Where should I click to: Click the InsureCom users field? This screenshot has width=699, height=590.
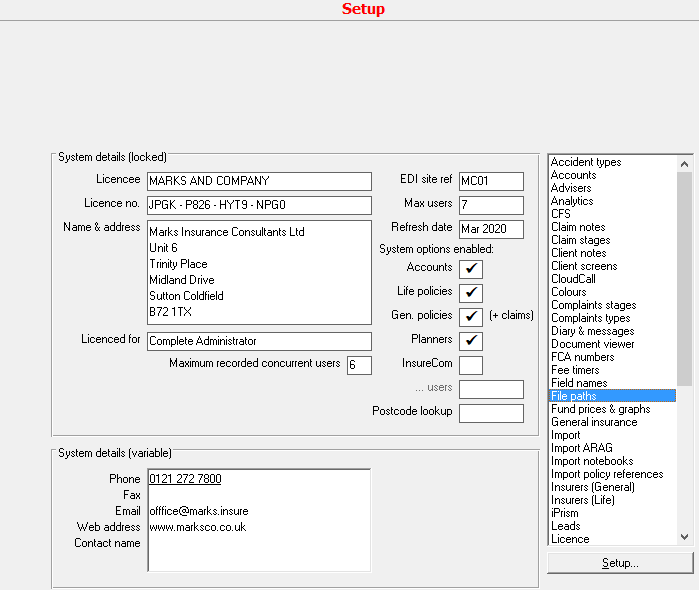click(491, 389)
